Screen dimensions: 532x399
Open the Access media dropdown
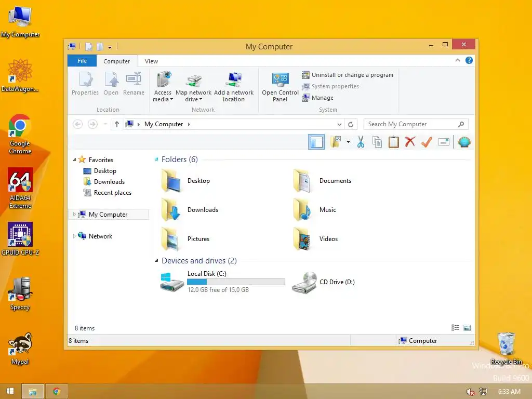pyautogui.click(x=163, y=87)
